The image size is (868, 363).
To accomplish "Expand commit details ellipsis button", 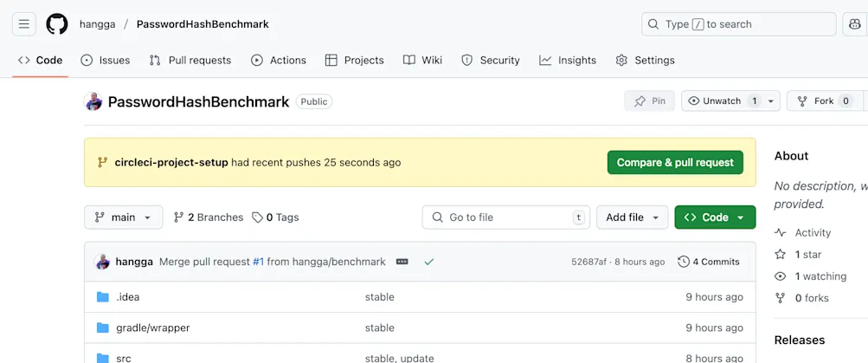I will click(402, 262).
